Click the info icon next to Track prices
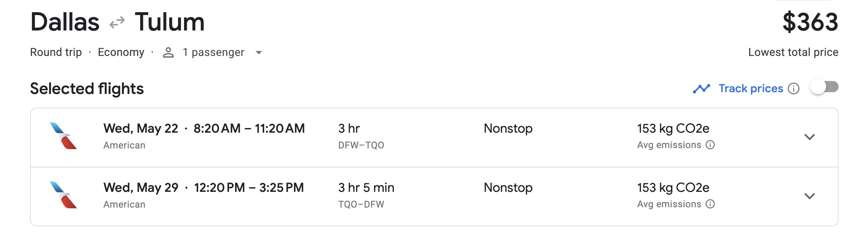868x246 pixels. point(794,88)
